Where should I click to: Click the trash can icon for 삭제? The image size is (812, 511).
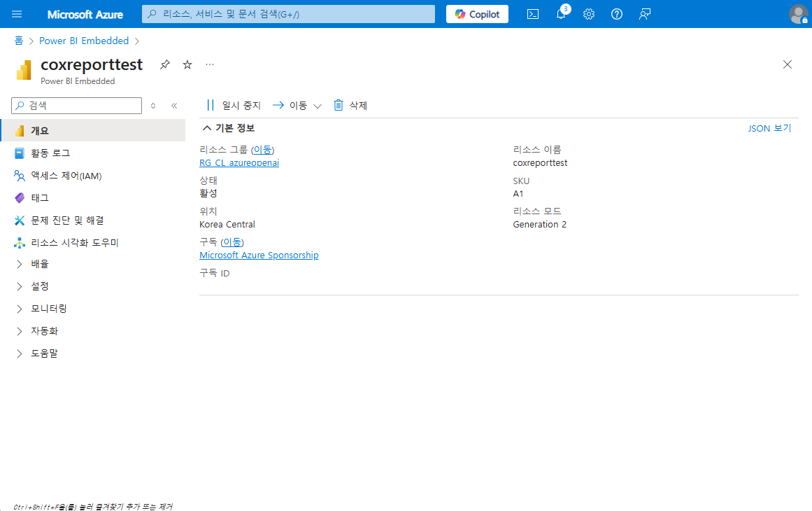click(x=339, y=105)
